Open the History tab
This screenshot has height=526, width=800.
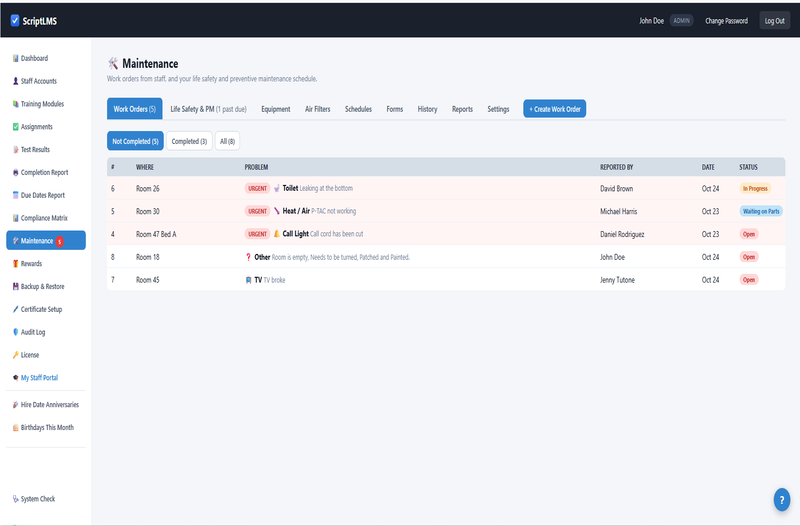click(427, 109)
